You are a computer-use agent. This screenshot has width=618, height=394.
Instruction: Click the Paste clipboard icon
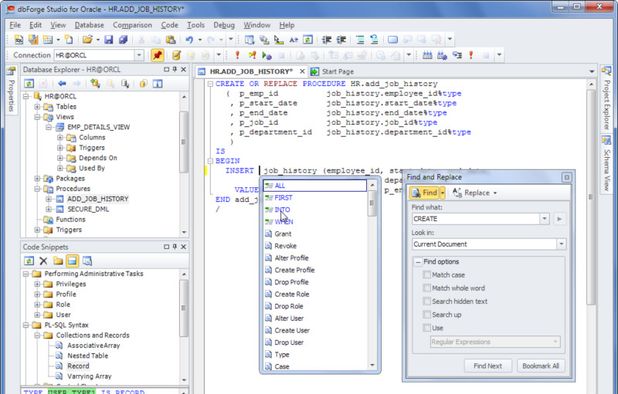171,40
